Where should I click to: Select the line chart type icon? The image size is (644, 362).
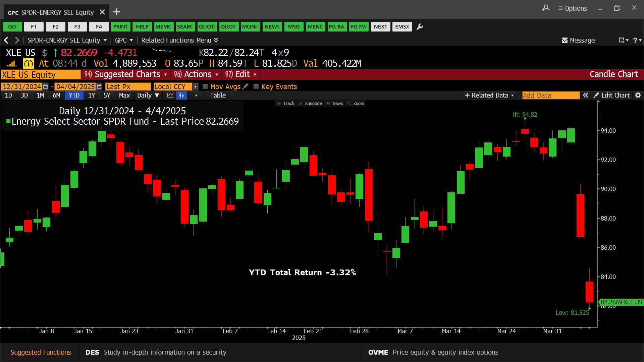(x=170, y=96)
